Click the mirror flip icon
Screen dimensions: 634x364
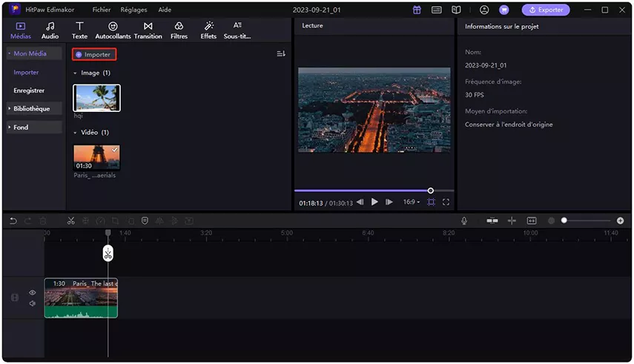[x=159, y=221]
